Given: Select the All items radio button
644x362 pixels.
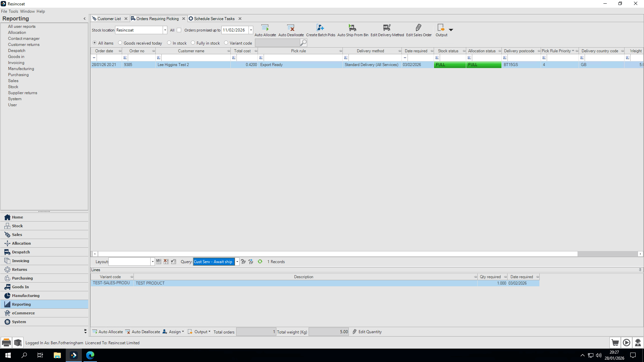Looking at the screenshot, I should pos(95,43).
